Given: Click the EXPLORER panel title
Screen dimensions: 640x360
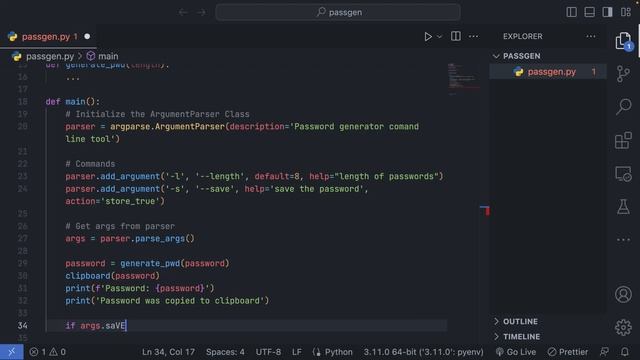Looking at the screenshot, I should pos(522,36).
